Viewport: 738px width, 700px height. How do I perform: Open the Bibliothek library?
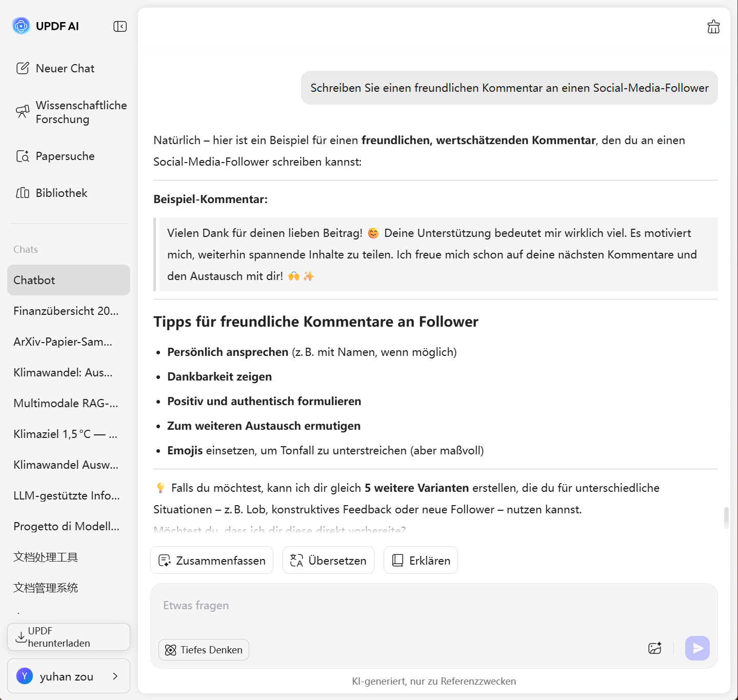click(x=52, y=193)
